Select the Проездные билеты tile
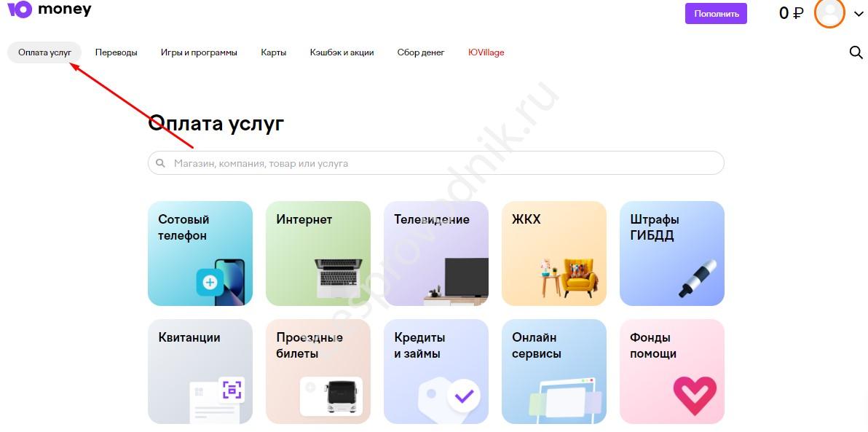The height and width of the screenshot is (432, 868). (x=318, y=372)
